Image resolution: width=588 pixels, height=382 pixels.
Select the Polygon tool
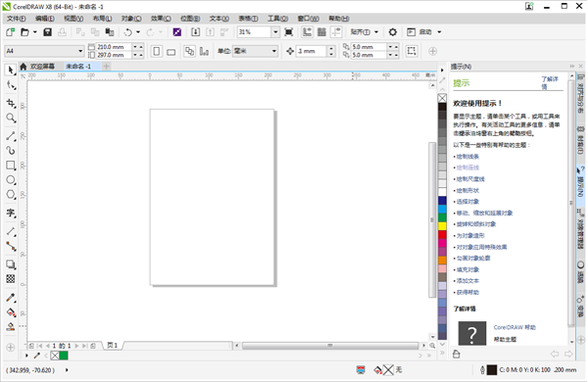(11, 195)
